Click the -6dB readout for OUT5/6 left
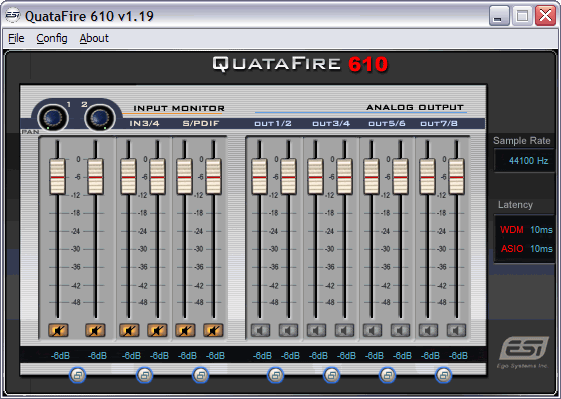Viewport: 561px width, 399px height. (374, 356)
